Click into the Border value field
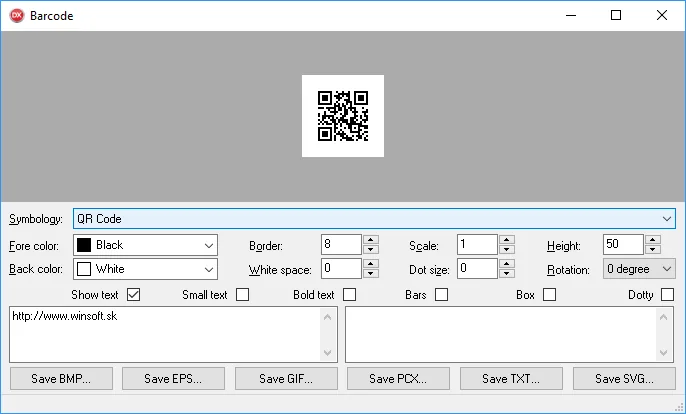This screenshot has width=686, height=414. (x=341, y=244)
